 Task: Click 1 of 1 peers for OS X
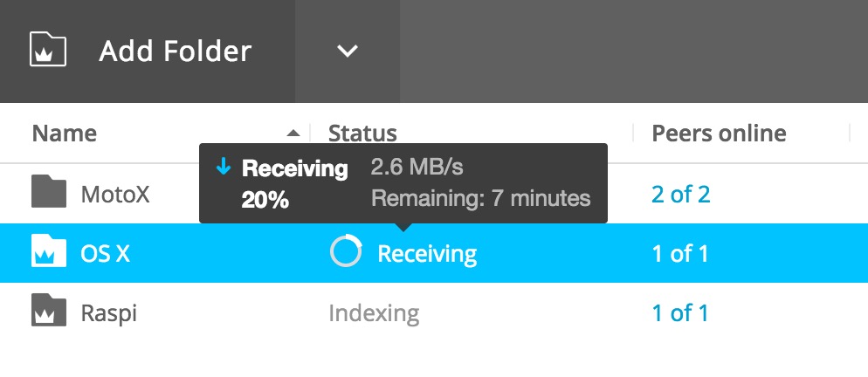(x=680, y=254)
